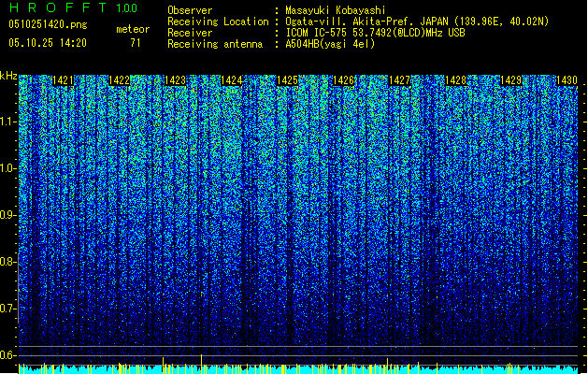Click the 1426 time marker
This screenshot has width=588, height=374.
click(343, 80)
